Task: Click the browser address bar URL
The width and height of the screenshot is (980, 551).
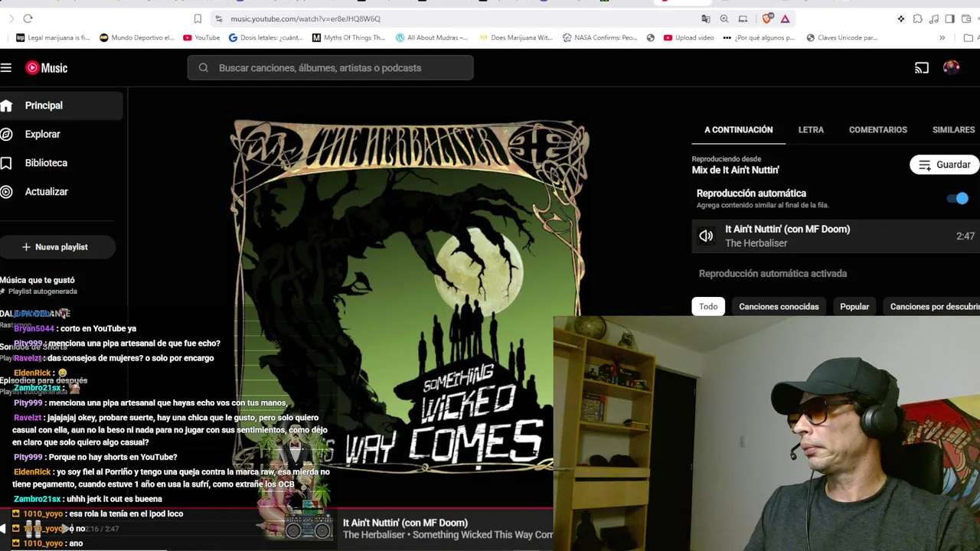Action: coord(305,18)
